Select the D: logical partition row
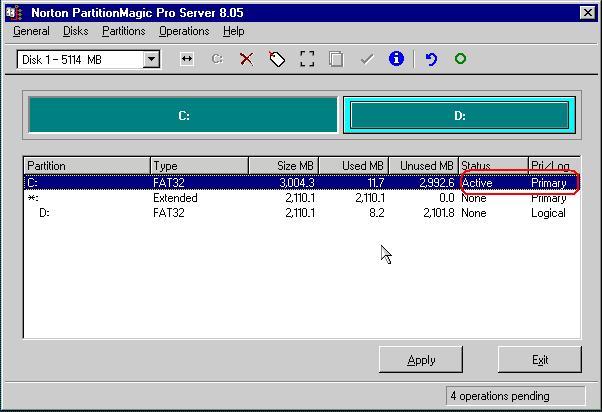This screenshot has width=602, height=412. click(302, 213)
